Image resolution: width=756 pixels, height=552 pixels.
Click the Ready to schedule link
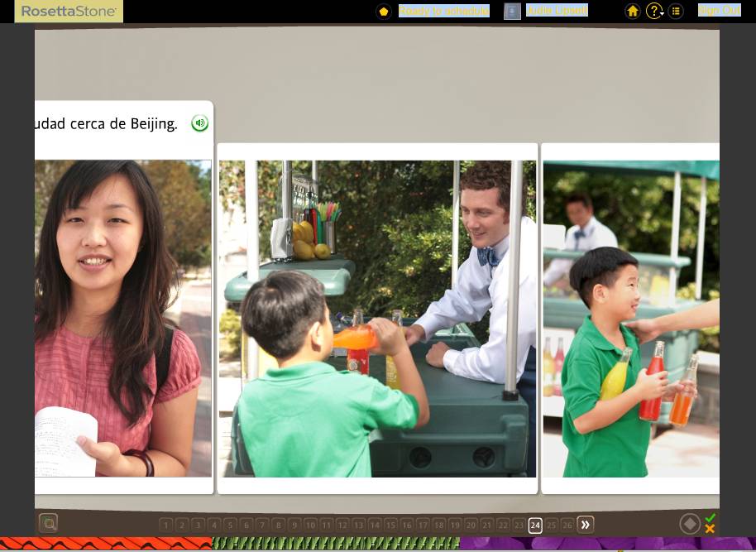(444, 11)
